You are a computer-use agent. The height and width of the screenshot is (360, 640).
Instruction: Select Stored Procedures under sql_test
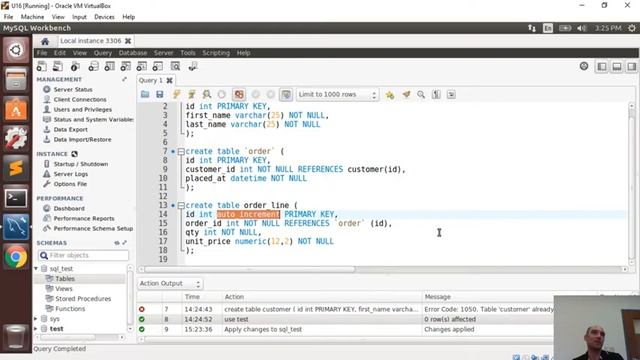83,299
